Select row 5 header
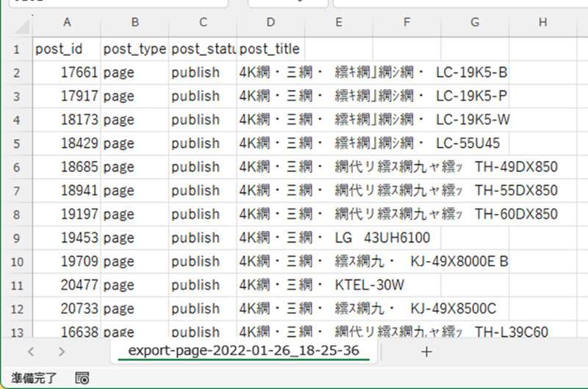The width and height of the screenshot is (588, 389). click(x=16, y=143)
